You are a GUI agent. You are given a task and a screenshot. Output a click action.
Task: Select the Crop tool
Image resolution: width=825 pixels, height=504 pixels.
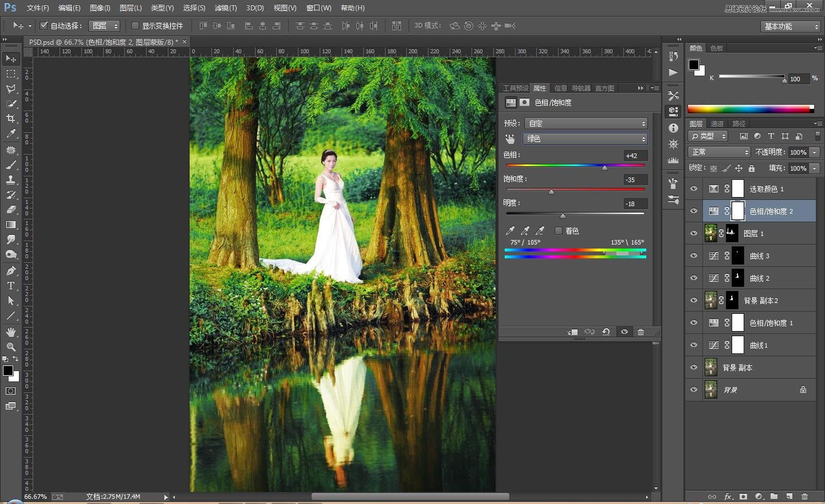[x=11, y=119]
